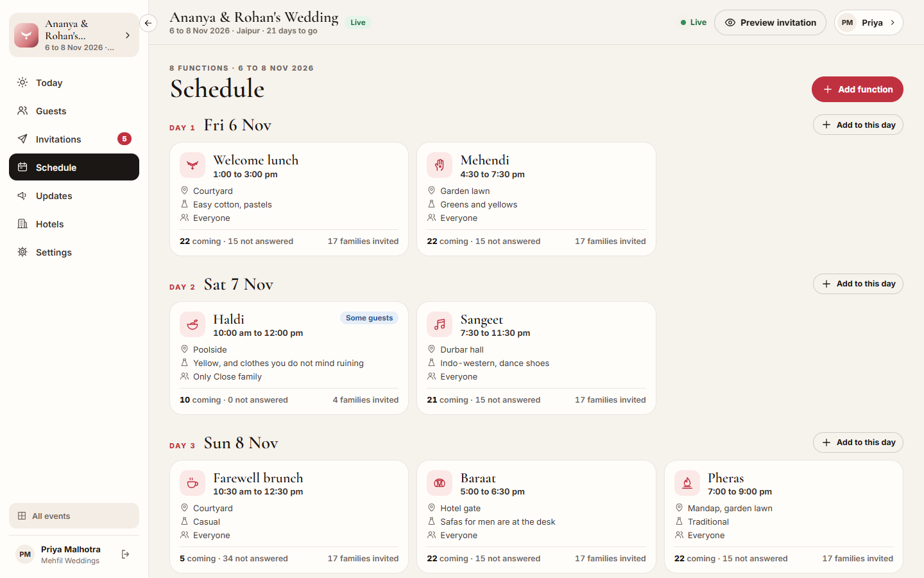
Task: Click the Invitations badge showing 5
Action: pos(124,139)
